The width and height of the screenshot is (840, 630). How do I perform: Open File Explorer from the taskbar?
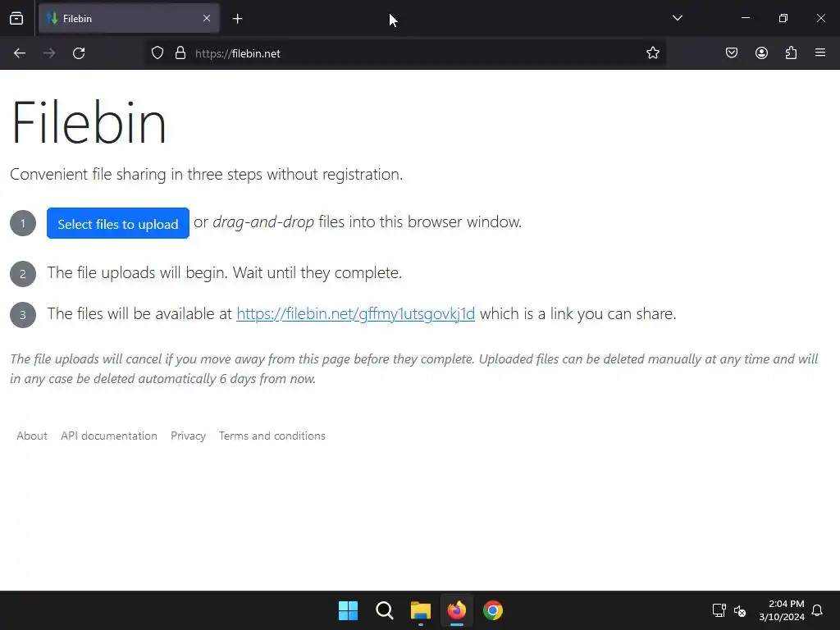click(421, 610)
